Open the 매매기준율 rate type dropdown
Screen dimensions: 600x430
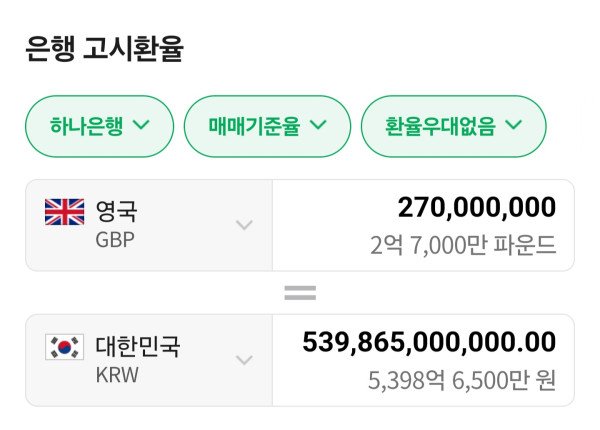tap(267, 126)
